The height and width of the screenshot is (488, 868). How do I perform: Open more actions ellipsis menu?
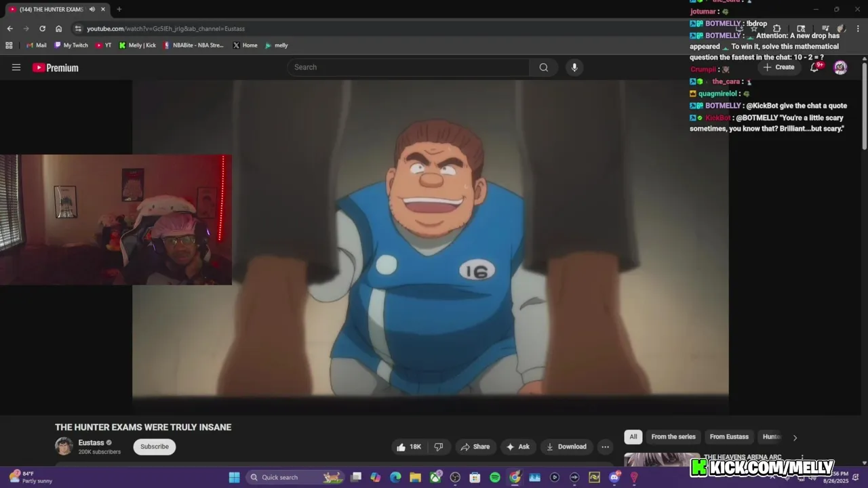606,447
